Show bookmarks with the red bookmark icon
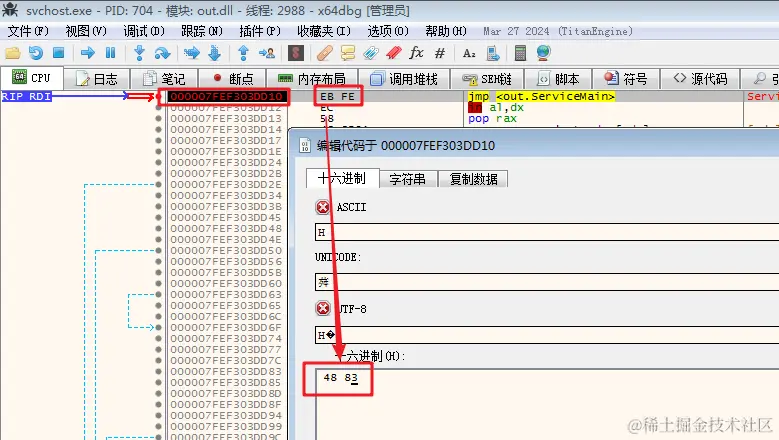This screenshot has width=779, height=440. point(394,53)
